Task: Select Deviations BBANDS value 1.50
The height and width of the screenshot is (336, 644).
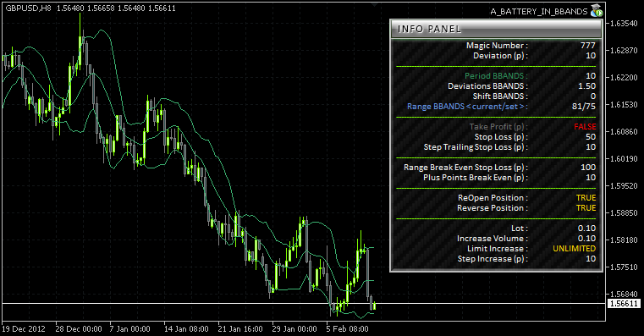Action: click(587, 85)
